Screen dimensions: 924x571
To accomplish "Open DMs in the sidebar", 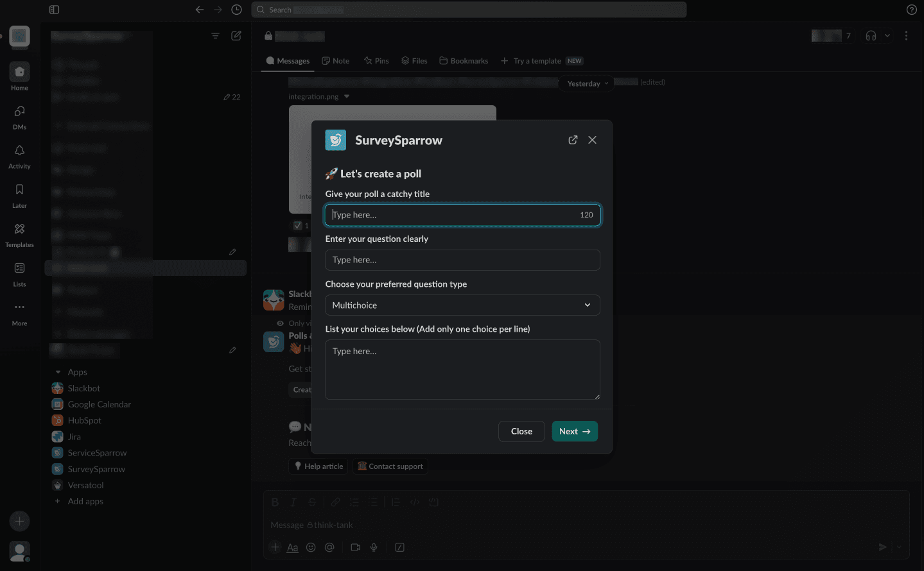I will click(x=19, y=116).
